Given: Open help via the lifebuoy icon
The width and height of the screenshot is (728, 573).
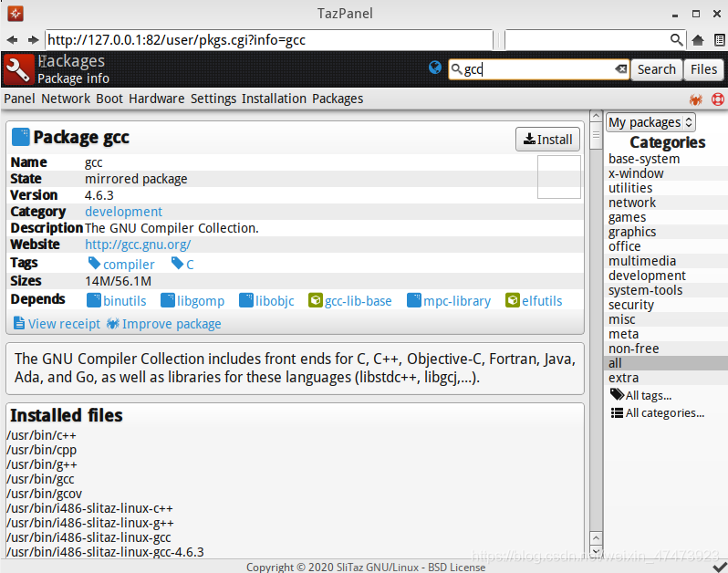Looking at the screenshot, I should point(718,99).
